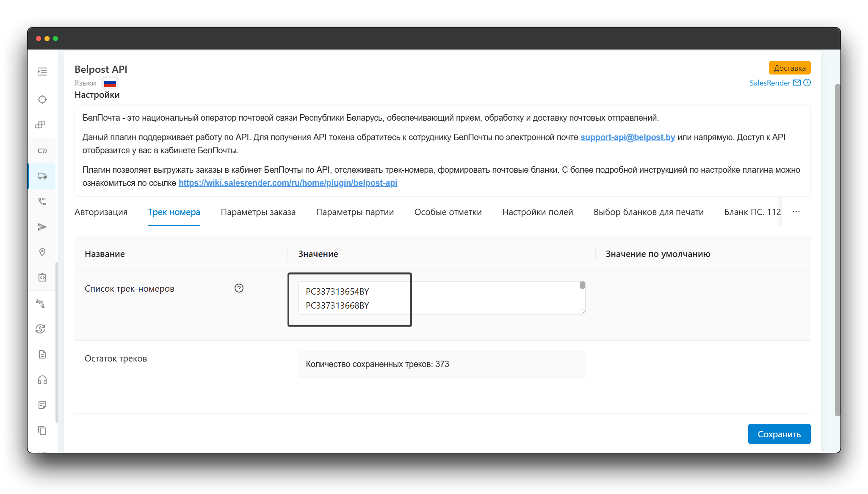This screenshot has height=494, width=868.
Task: Click the Название column header
Action: point(105,254)
